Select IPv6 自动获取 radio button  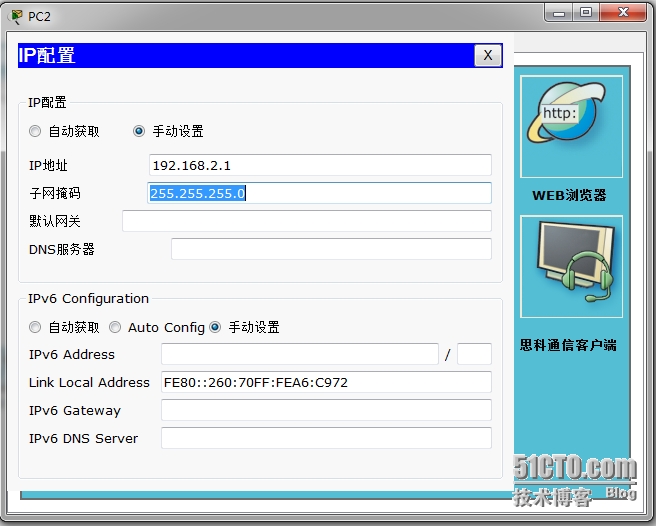point(35,327)
